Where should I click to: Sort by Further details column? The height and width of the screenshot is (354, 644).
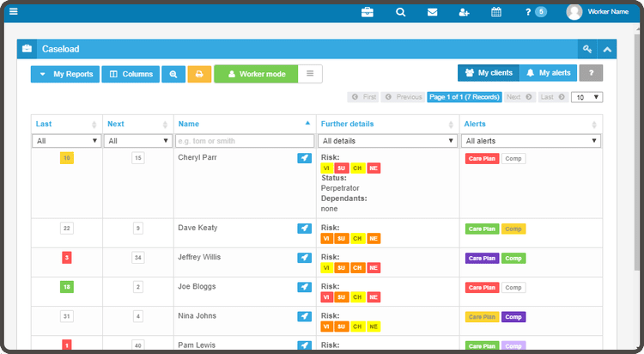388,125
